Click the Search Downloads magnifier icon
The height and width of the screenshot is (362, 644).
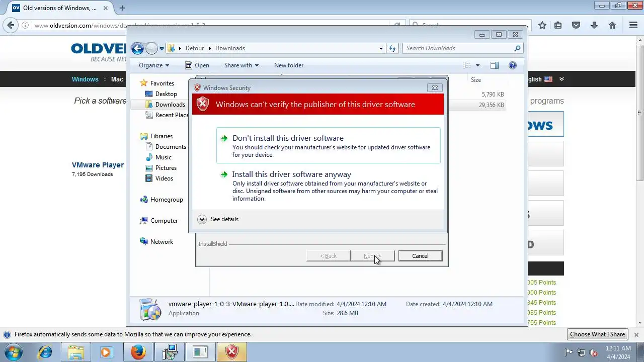[517, 48]
